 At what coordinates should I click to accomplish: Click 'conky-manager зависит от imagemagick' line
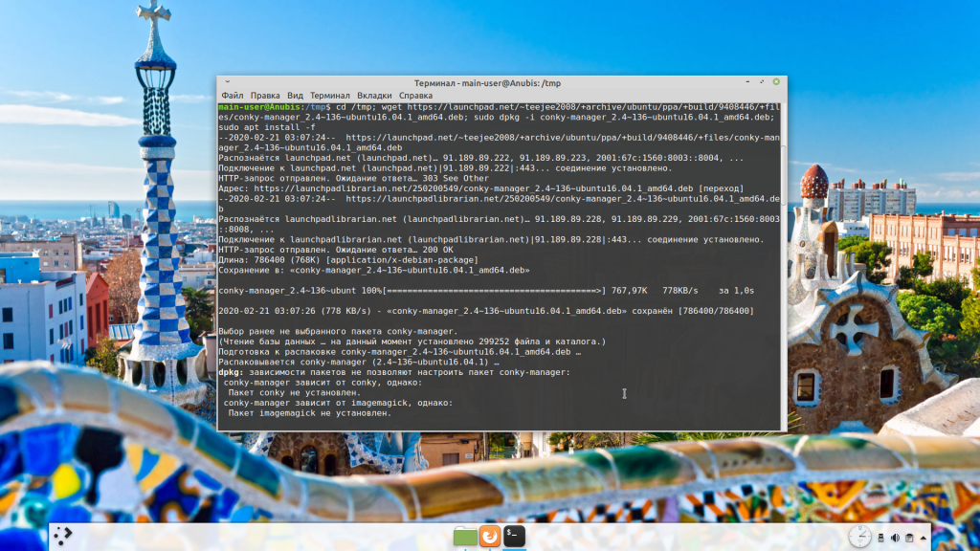[x=338, y=403]
